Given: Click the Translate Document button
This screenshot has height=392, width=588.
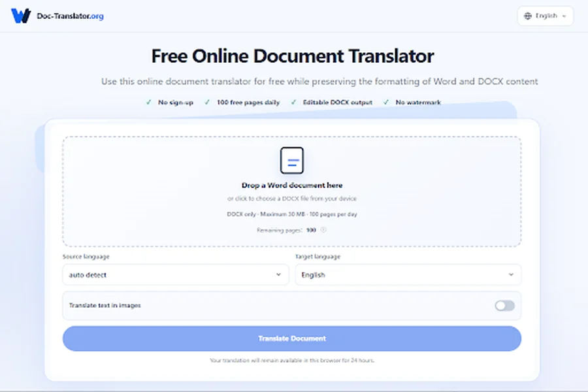Looking at the screenshot, I should coord(292,338).
